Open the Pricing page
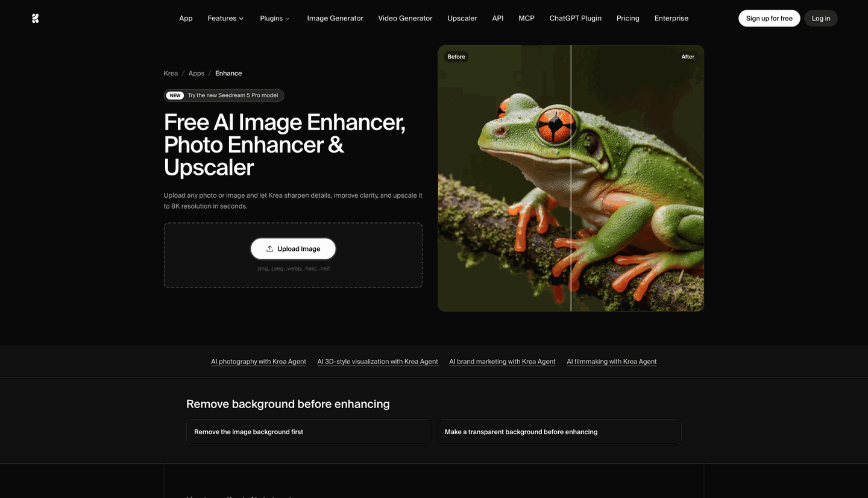The width and height of the screenshot is (868, 498). pyautogui.click(x=628, y=18)
